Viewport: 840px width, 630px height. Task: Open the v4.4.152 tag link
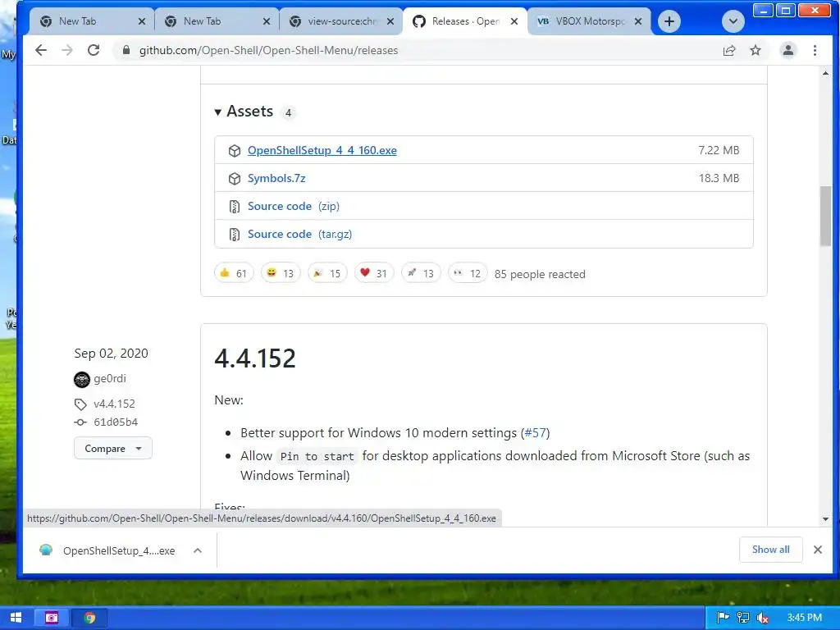click(x=114, y=404)
